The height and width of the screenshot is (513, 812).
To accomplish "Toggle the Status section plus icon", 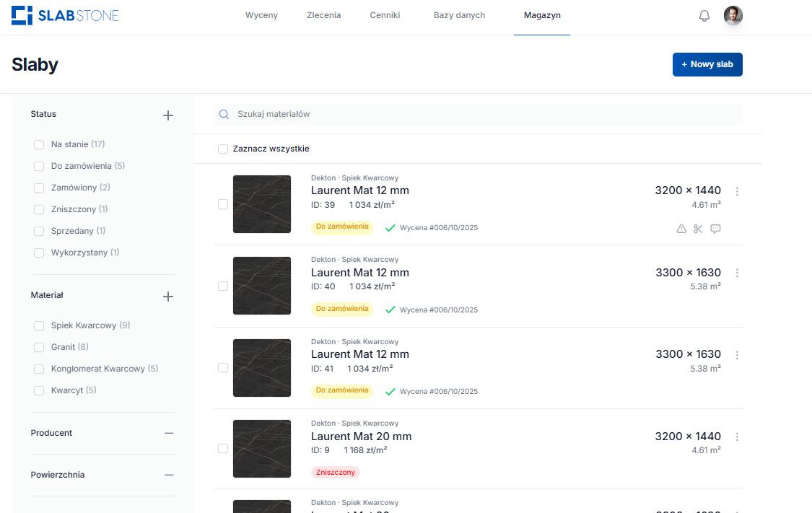I will (168, 115).
